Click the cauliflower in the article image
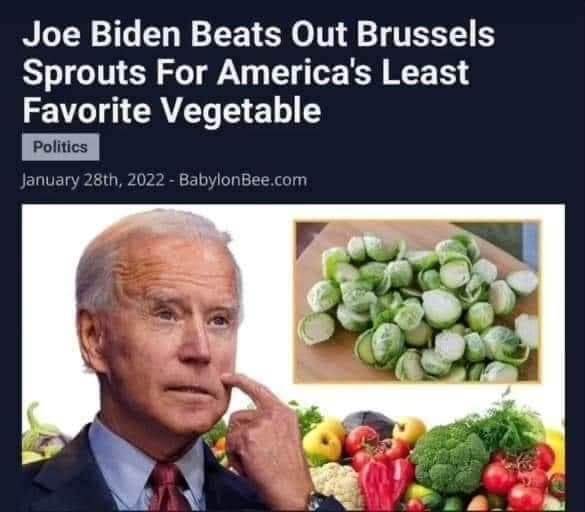This screenshot has width=585, height=512. [336, 483]
